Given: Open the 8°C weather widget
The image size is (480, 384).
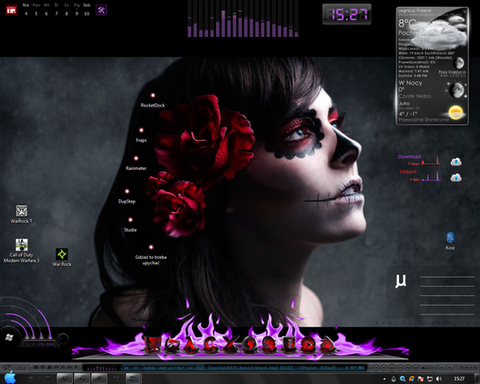Looking at the screenshot, I should point(432,66).
